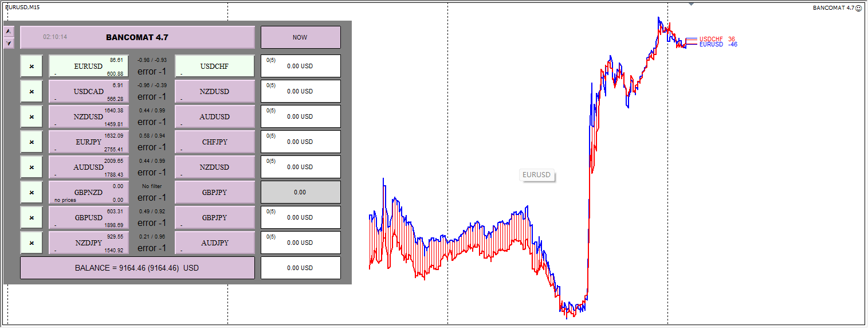Toggle the highlighted USDCHF pair button

[214, 66]
